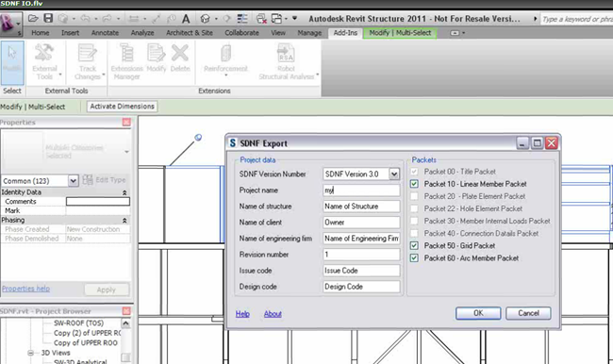Click the Default 3D View house icon

(x=206, y=18)
